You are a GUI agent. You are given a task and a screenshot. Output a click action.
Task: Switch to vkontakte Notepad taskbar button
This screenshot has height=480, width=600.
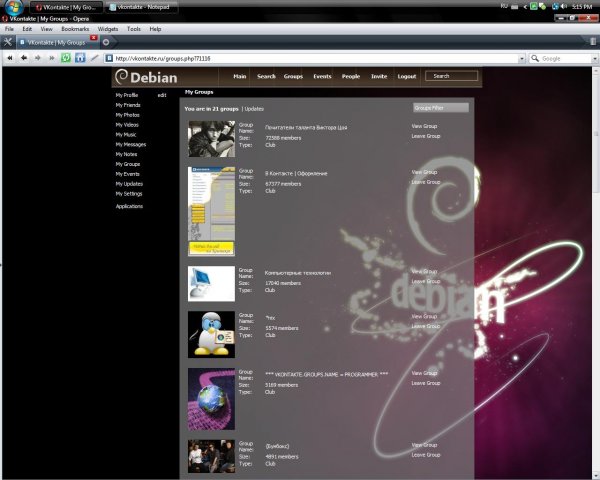(x=142, y=7)
